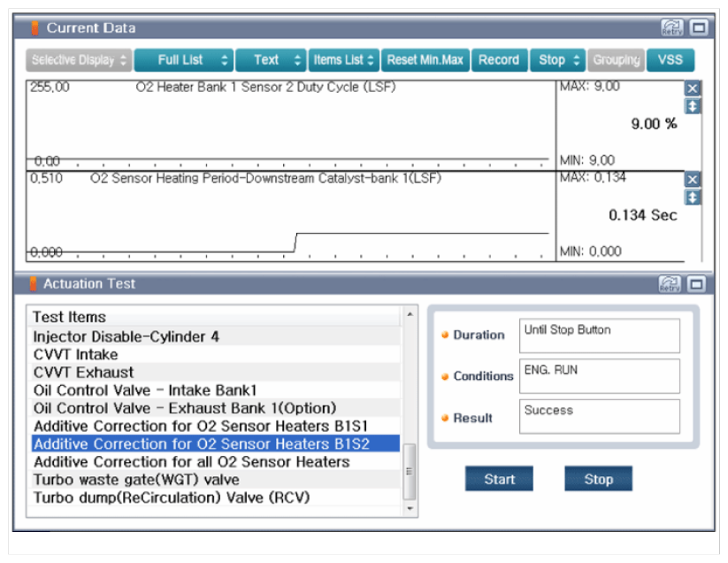Click the Duration text field
The width and height of the screenshot is (728, 563).
[599, 335]
